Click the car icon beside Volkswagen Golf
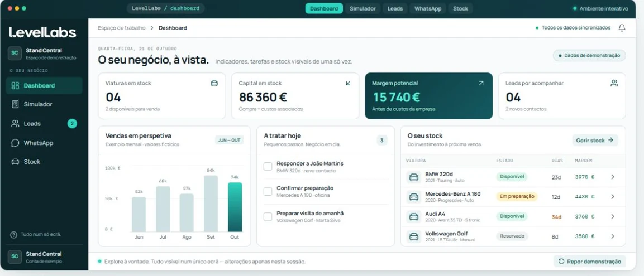 414,236
